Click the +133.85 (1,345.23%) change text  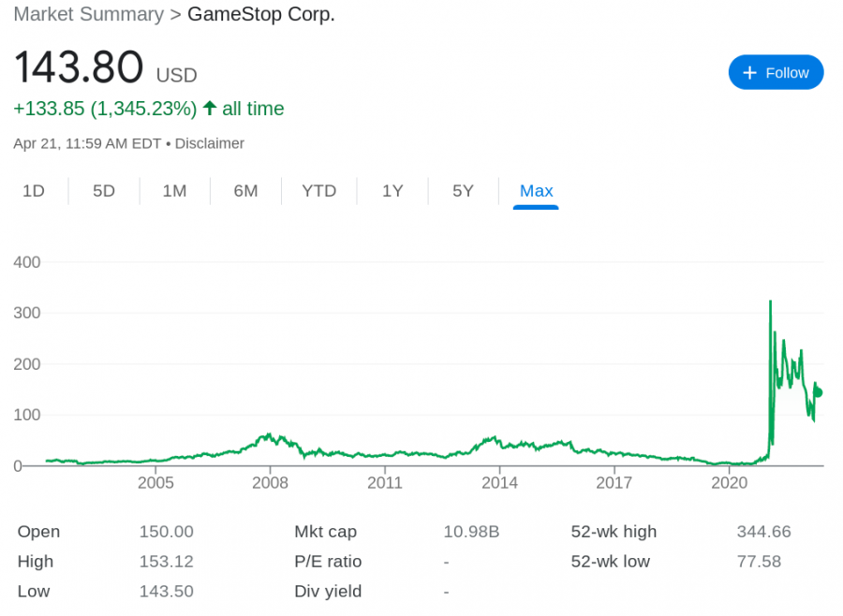pyautogui.click(x=105, y=109)
